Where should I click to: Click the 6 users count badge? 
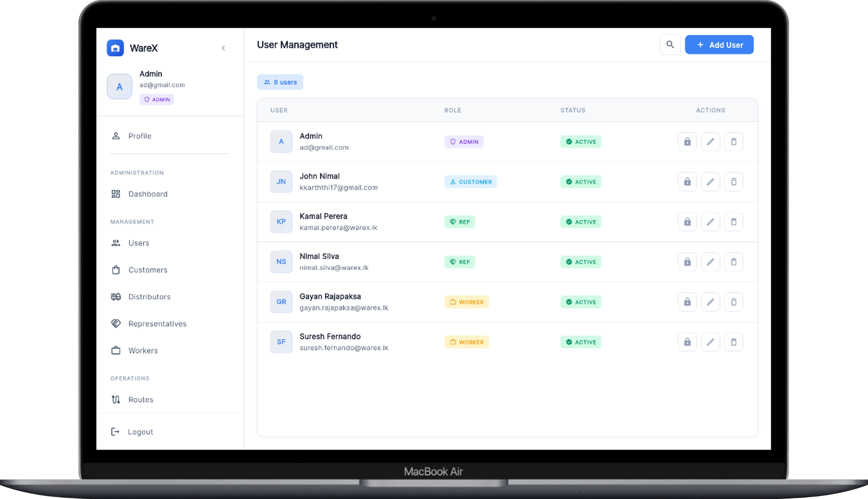pyautogui.click(x=280, y=82)
